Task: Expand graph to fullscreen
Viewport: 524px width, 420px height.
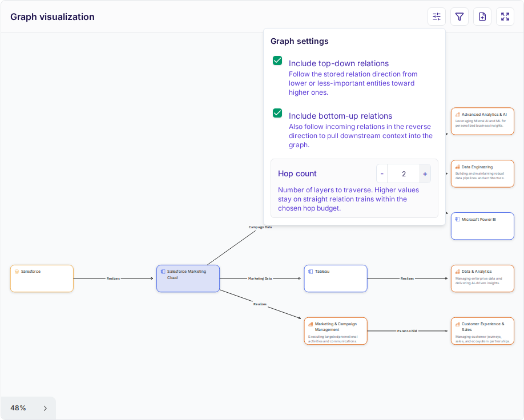Action: click(505, 17)
